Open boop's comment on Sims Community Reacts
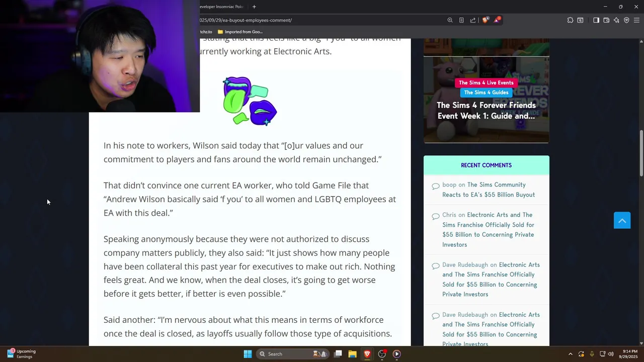This screenshot has width=644, height=362. 488,190
